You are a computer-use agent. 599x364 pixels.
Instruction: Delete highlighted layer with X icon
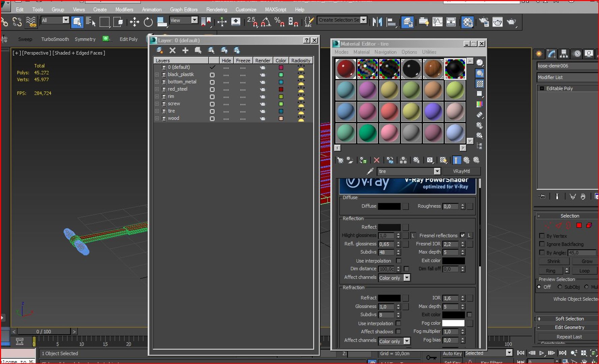pos(172,50)
